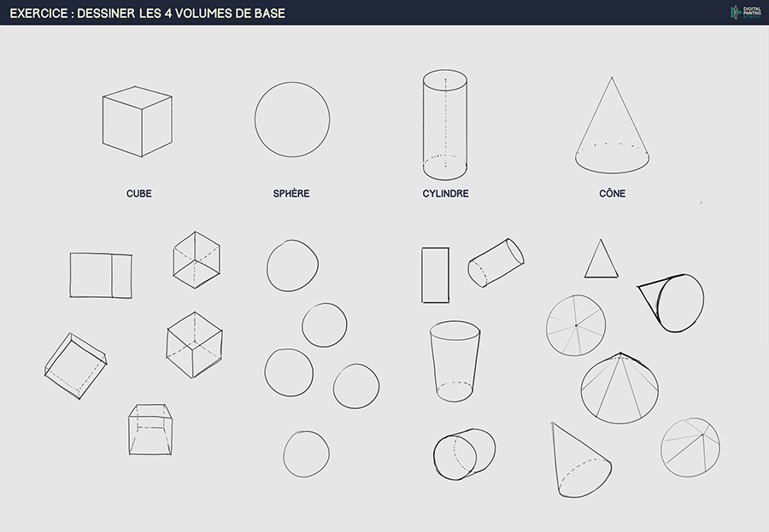Select the flat rectangle cube sketch with divider
This screenshot has width=769, height=532.
tap(101, 276)
